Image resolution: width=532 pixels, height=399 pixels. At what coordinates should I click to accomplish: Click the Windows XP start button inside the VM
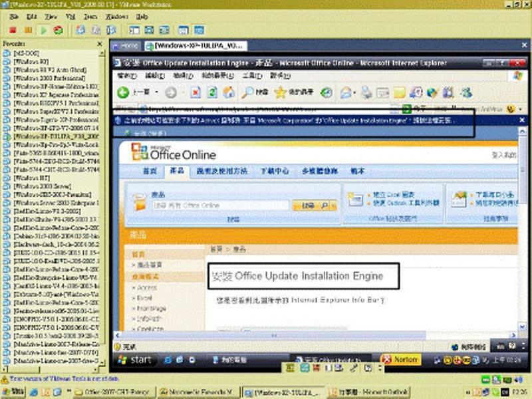coord(135,360)
